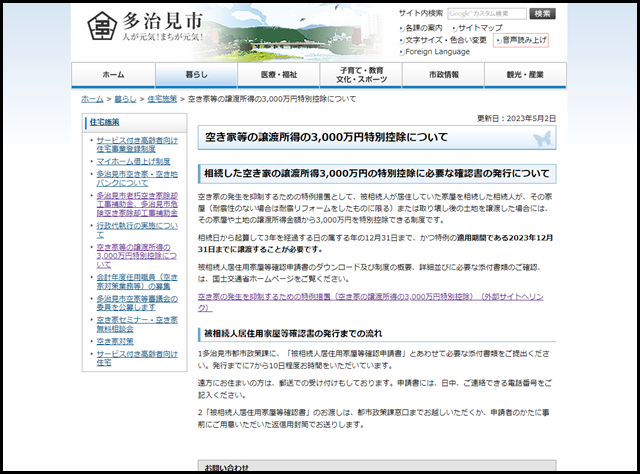
Task: Open サービス付き高齢者向け住宅 sidebar link
Action: coord(137,358)
